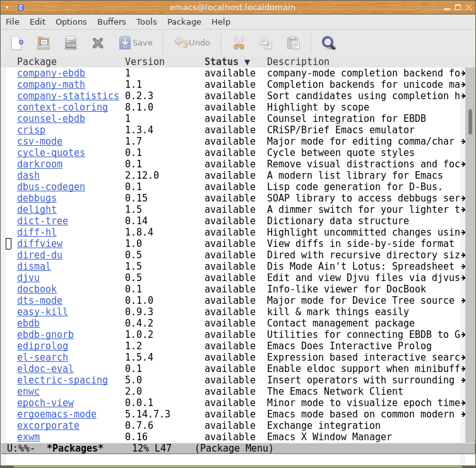Open the ediprolog package link
This screenshot has width=476, height=468.
(x=42, y=346)
